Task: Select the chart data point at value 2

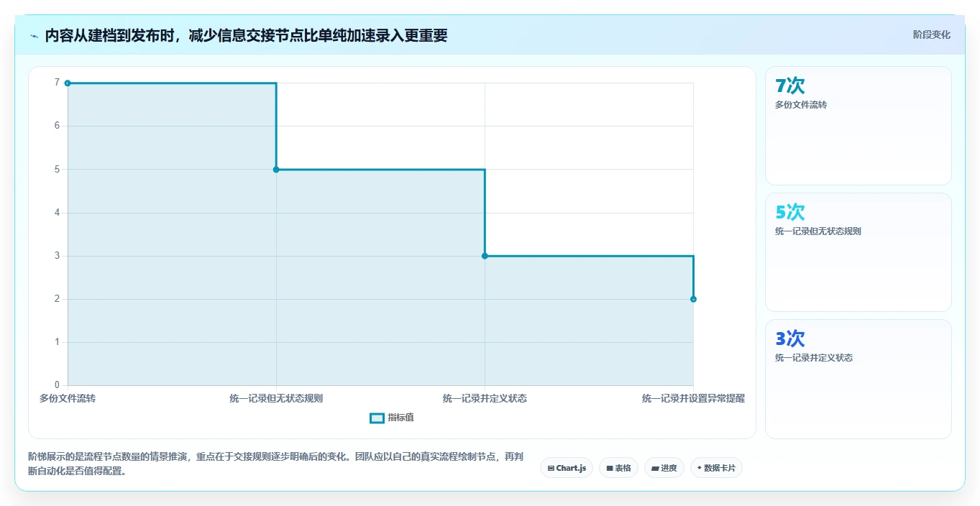Action: point(693,299)
